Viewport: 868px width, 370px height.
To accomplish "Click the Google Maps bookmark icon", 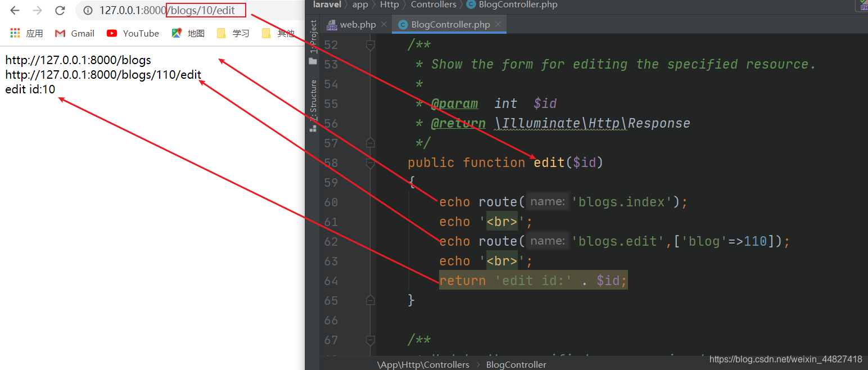I will 177,33.
